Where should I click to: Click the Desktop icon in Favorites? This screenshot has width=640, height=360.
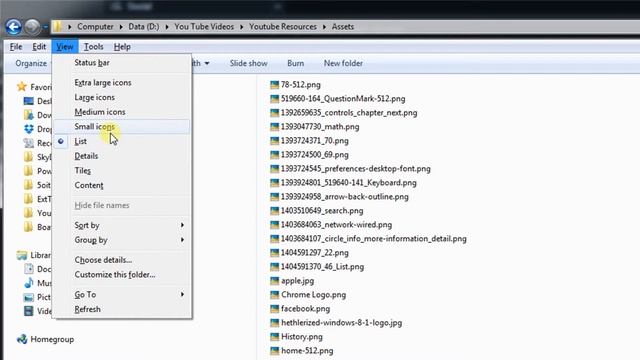pyautogui.click(x=29, y=101)
